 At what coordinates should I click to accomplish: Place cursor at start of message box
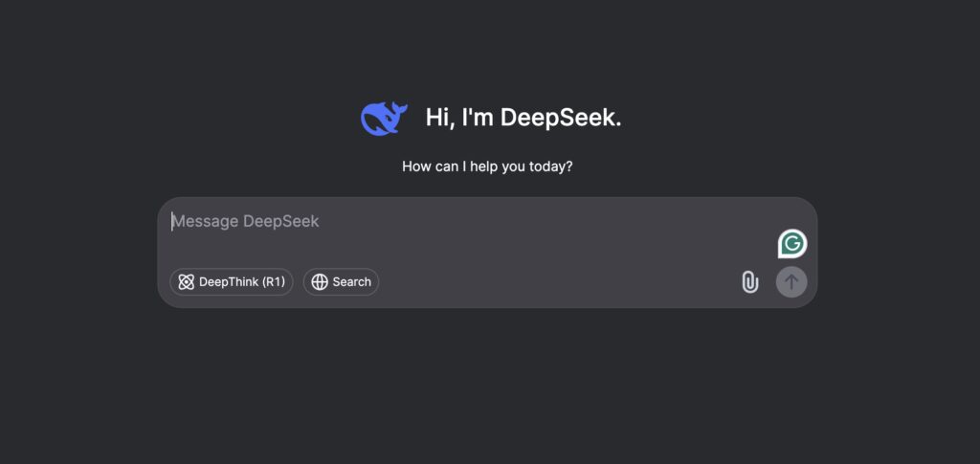pos(173,222)
